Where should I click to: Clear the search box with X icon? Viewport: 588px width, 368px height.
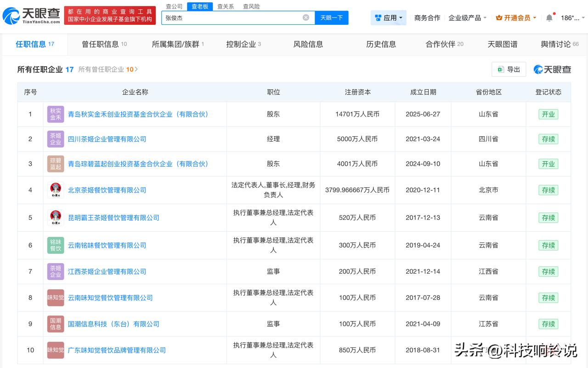[306, 17]
